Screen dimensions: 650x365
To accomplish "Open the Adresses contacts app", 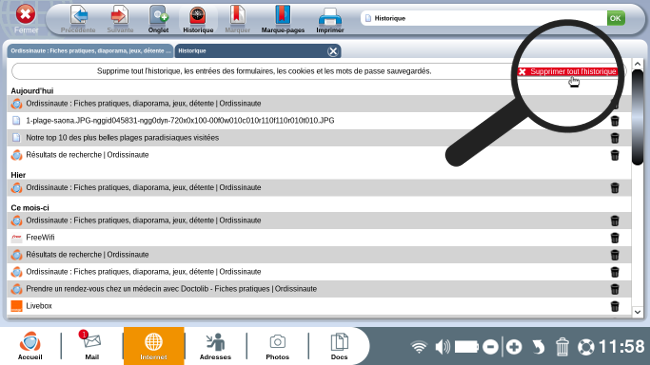I will coord(215,346).
